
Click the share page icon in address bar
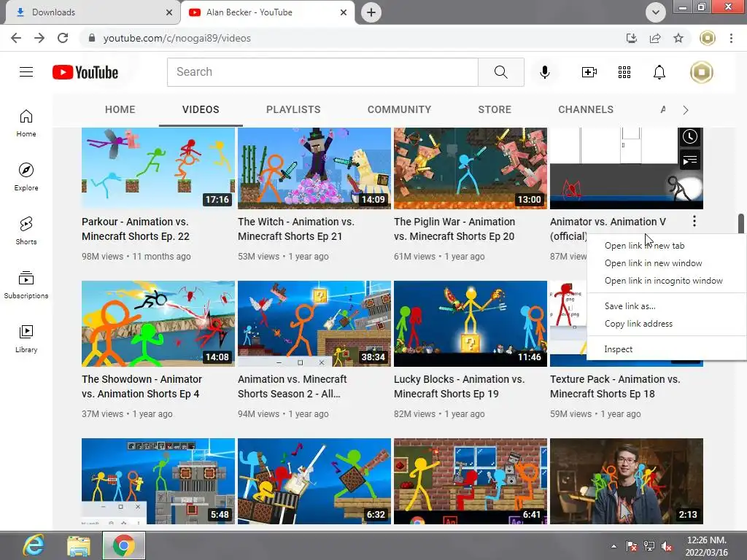(x=655, y=38)
